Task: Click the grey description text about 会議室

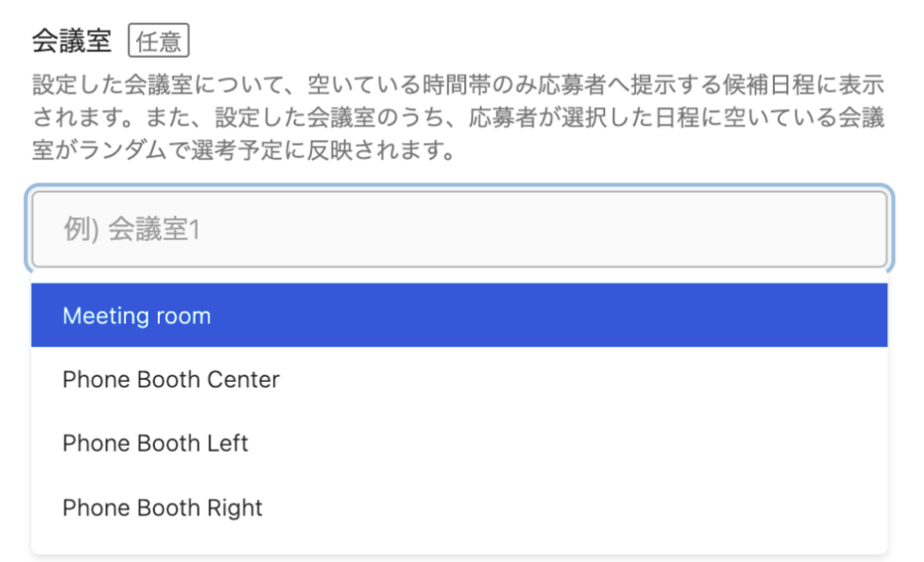Action: (457, 117)
